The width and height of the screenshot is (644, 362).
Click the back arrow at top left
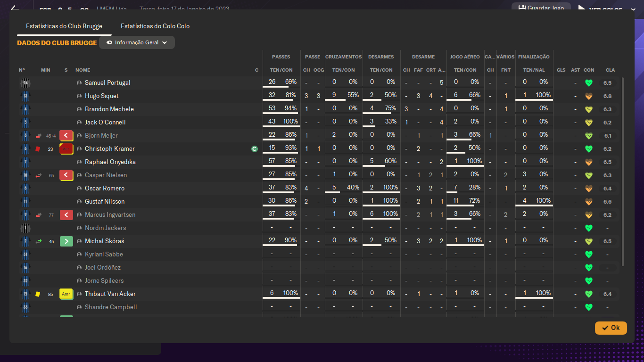coord(15,8)
